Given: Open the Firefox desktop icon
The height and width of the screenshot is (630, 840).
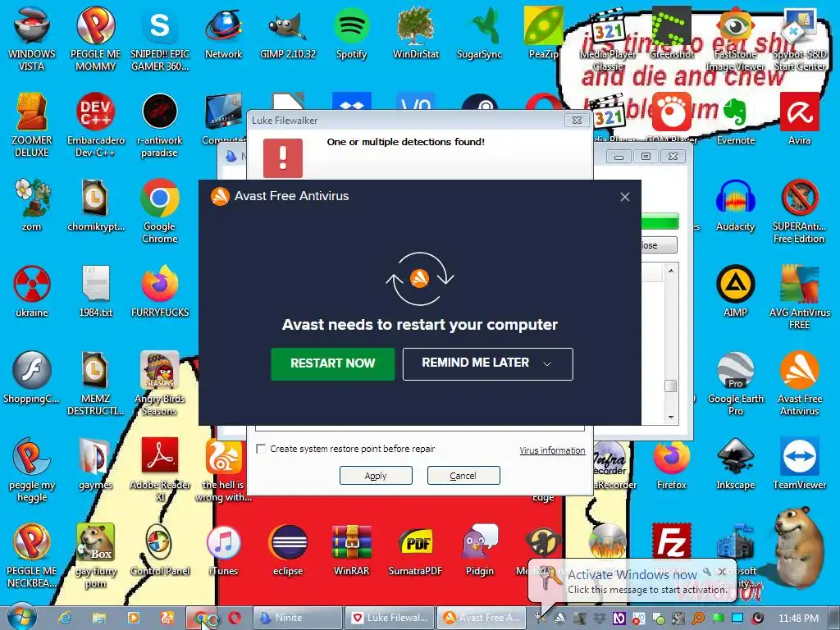Looking at the screenshot, I should [x=671, y=464].
